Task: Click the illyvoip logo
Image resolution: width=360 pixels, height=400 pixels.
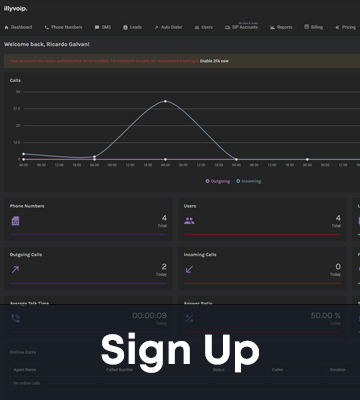Action: pyautogui.click(x=15, y=9)
